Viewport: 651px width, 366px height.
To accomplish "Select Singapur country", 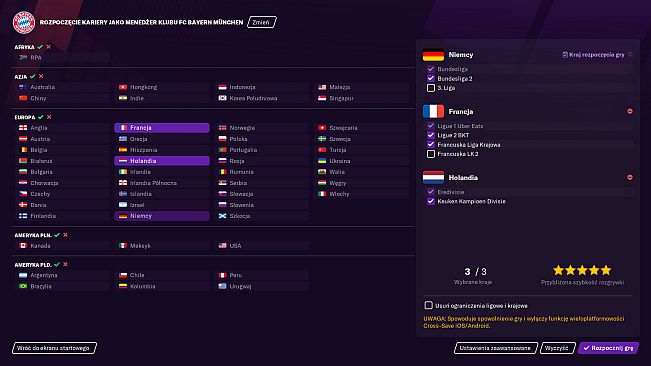I will [x=361, y=98].
